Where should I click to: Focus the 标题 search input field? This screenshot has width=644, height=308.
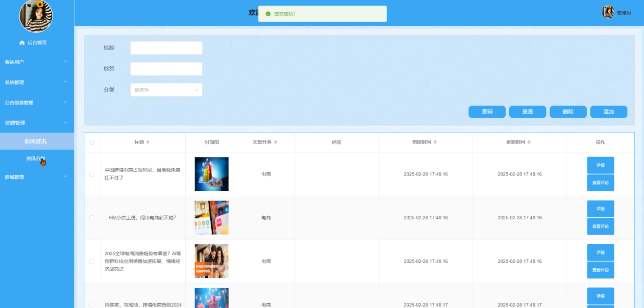pyautogui.click(x=166, y=48)
